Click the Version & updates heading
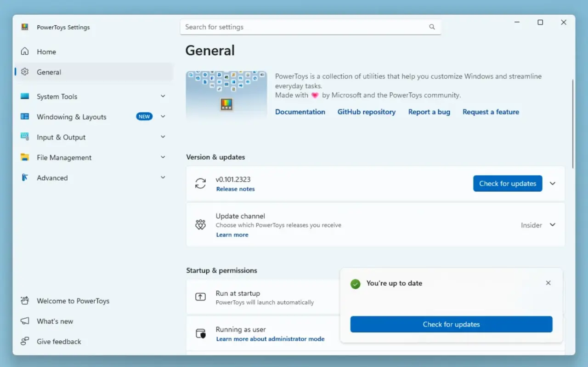The height and width of the screenshot is (367, 588). [215, 157]
